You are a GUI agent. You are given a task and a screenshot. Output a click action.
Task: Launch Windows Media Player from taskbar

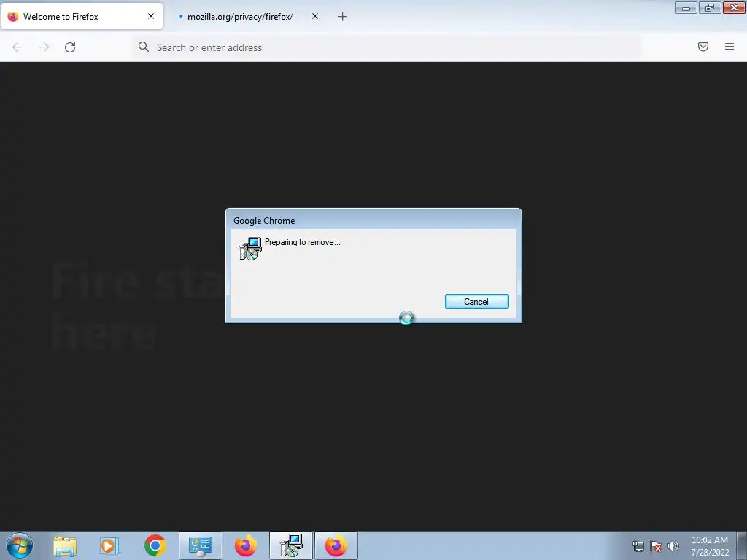click(x=109, y=546)
